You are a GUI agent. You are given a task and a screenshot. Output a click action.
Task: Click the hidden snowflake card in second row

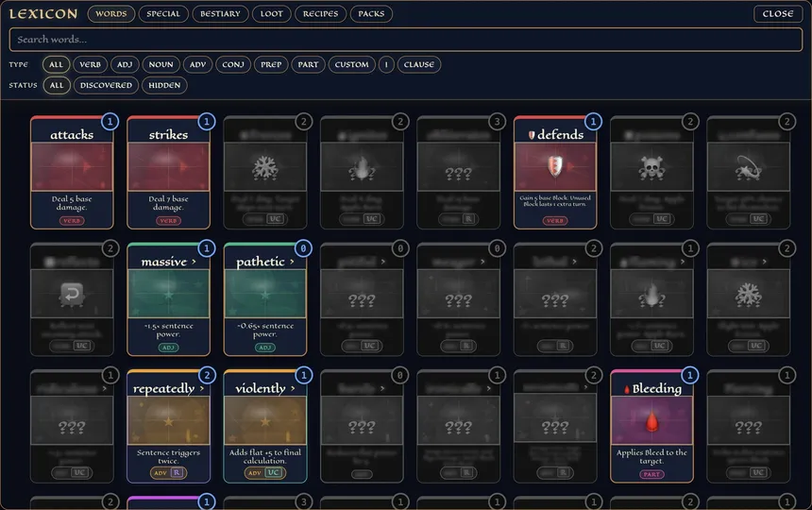[749, 299]
